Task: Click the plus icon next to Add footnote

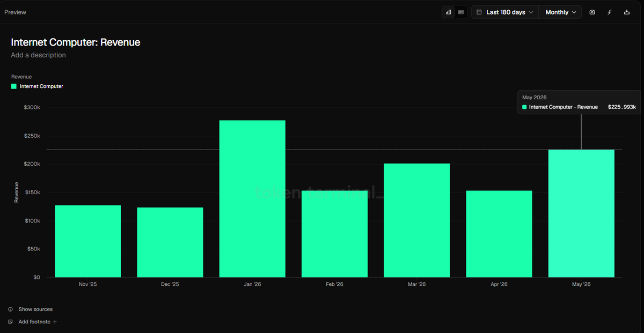Action: 55,322
